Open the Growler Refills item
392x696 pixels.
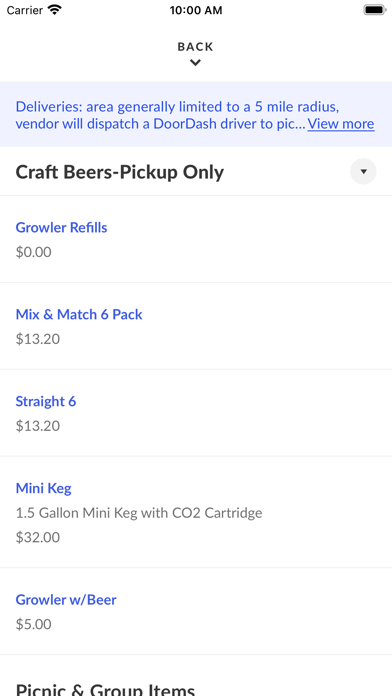point(196,239)
